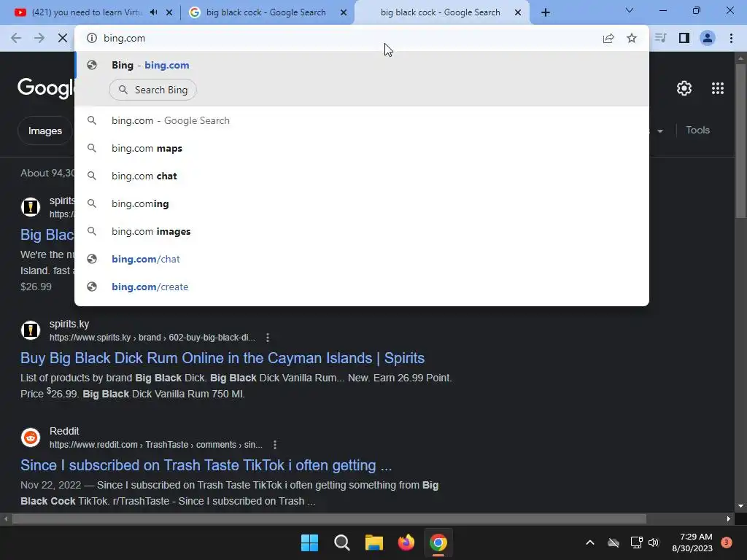Viewport: 747px width, 560px height.
Task: Expand the dropdown arrow beside Tools
Action: [x=659, y=131]
